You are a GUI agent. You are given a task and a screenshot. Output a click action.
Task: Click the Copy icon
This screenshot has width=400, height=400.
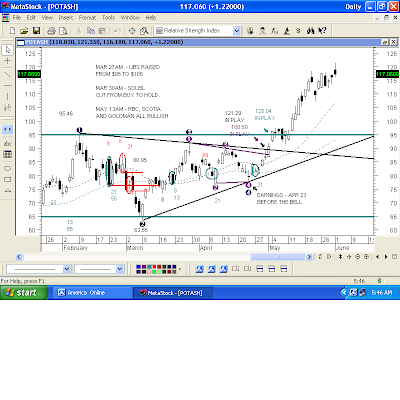point(91,31)
